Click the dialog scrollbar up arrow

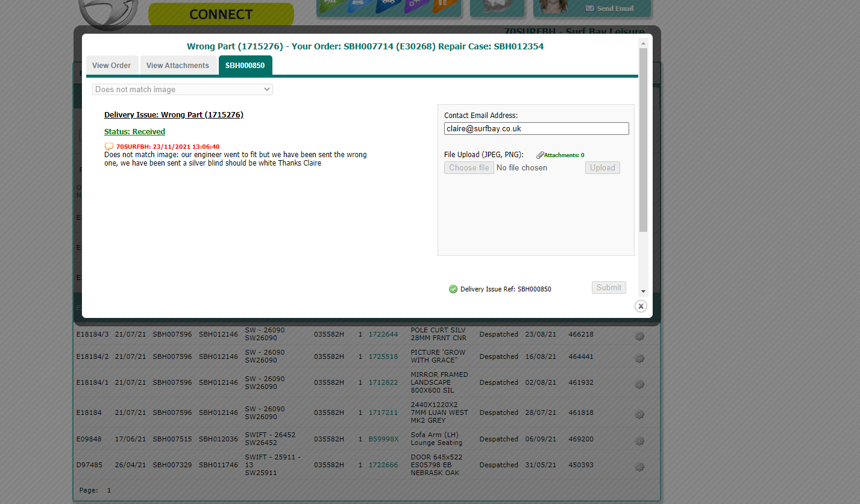point(643,43)
